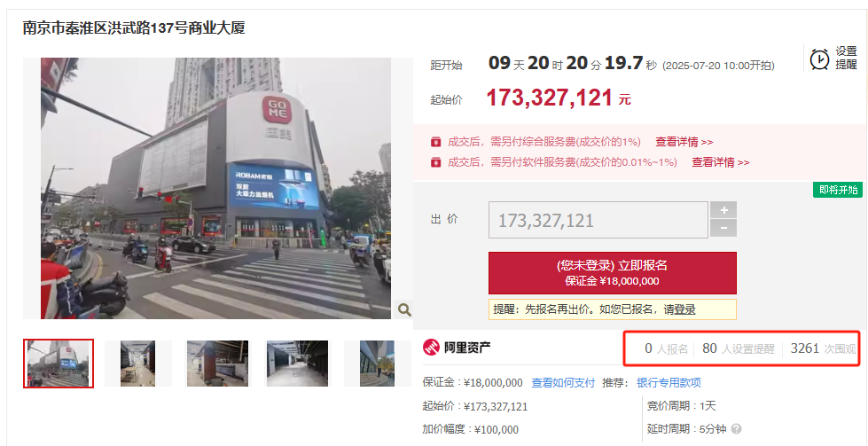Viewport: 868px width, 446px height.
Task: Open the magnifier zoom icon on photo
Action: 404,309
